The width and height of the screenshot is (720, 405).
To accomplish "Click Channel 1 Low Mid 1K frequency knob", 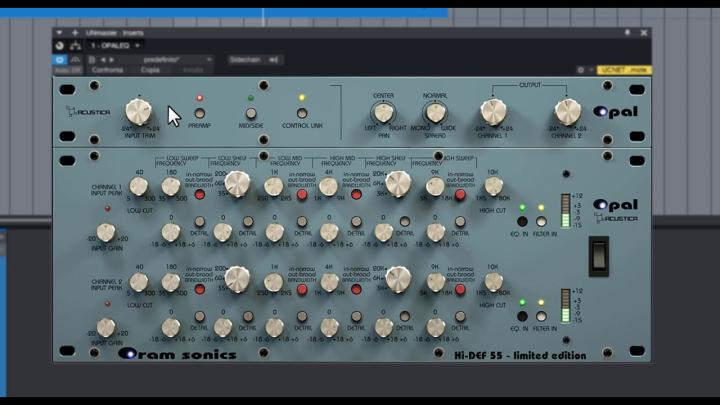I will (x=274, y=186).
